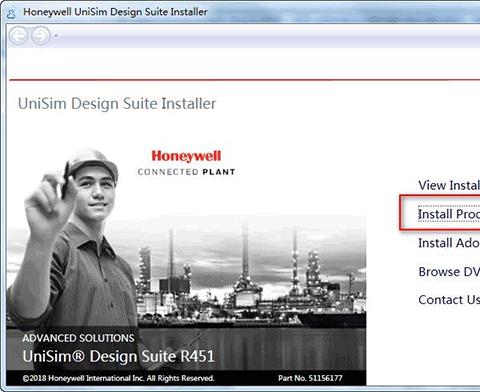This screenshot has height=392, width=480.
Task: Click the Install Products link
Action: (449, 214)
